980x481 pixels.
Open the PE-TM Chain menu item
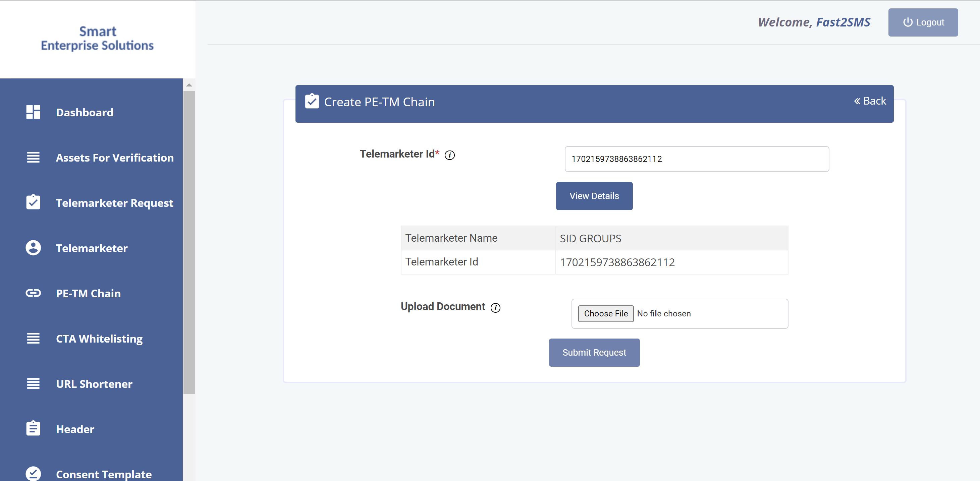88,294
